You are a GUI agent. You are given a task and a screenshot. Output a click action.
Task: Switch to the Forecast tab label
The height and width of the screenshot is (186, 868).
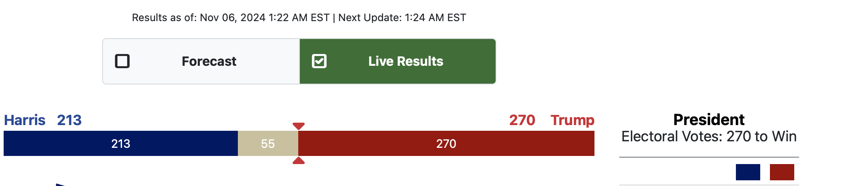[x=209, y=61]
